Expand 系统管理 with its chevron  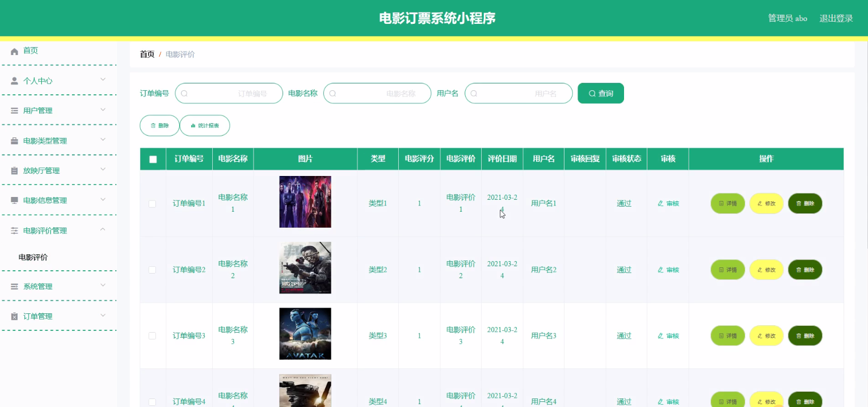pyautogui.click(x=103, y=285)
